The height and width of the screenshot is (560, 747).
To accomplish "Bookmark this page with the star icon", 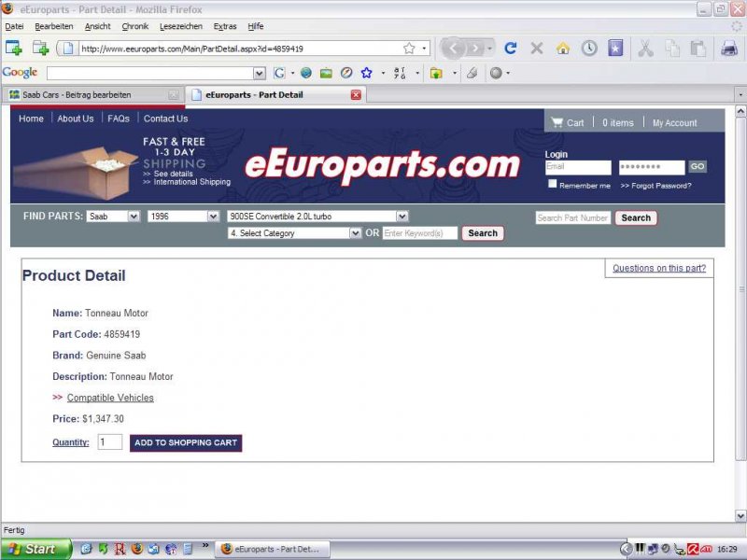I will click(409, 49).
